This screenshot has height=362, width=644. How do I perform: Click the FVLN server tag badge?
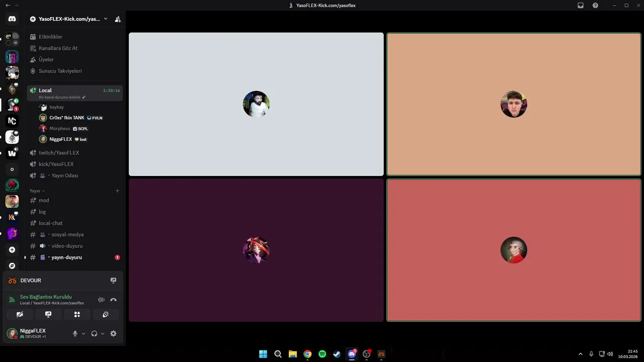click(95, 118)
